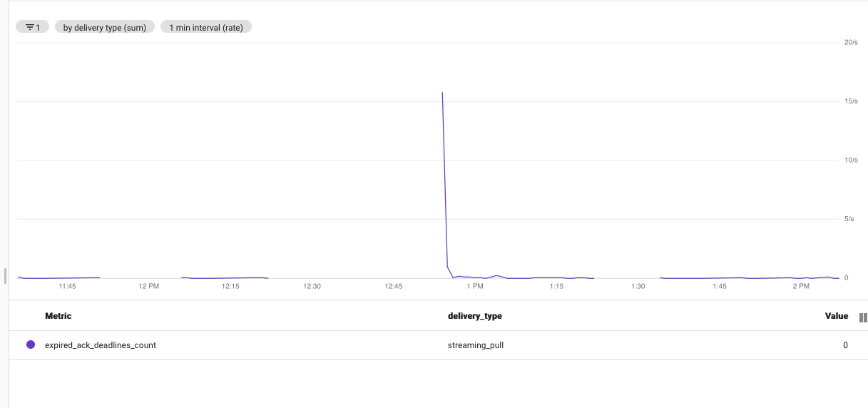Click the 2 PM time axis label
Image resolution: width=868 pixels, height=408 pixels.
(801, 286)
